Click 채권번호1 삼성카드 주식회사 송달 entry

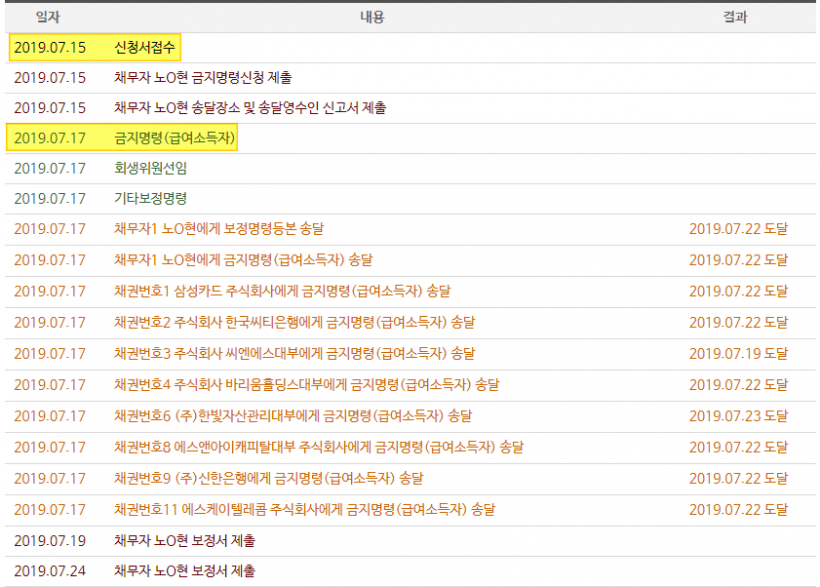point(282,291)
